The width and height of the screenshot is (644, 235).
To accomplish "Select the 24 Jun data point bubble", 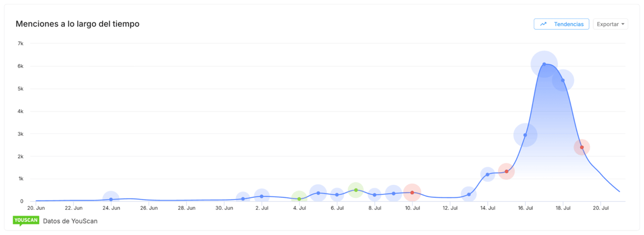I will point(111,199).
